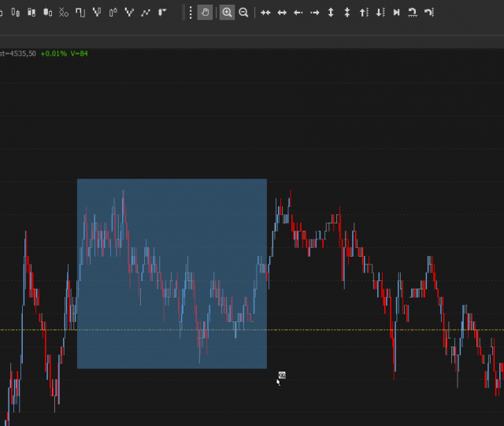
Task: Select the two hollow candles chart icon
Action: coord(113,13)
